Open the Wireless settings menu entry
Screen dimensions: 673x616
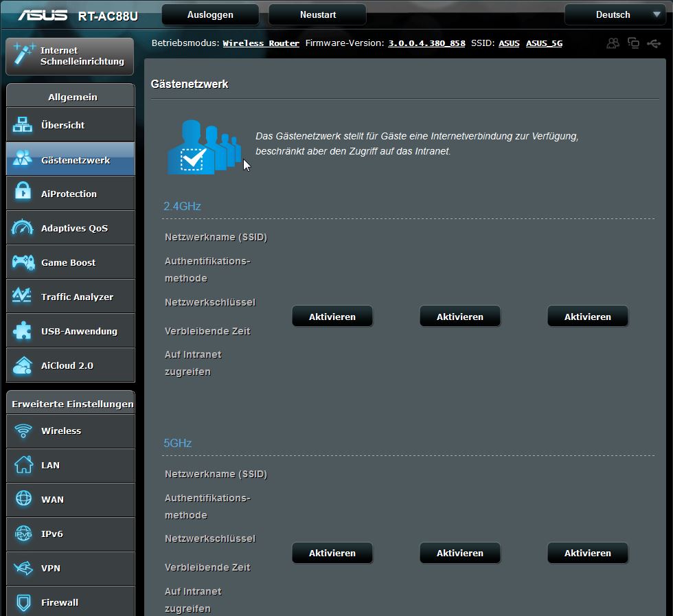pyautogui.click(x=70, y=431)
